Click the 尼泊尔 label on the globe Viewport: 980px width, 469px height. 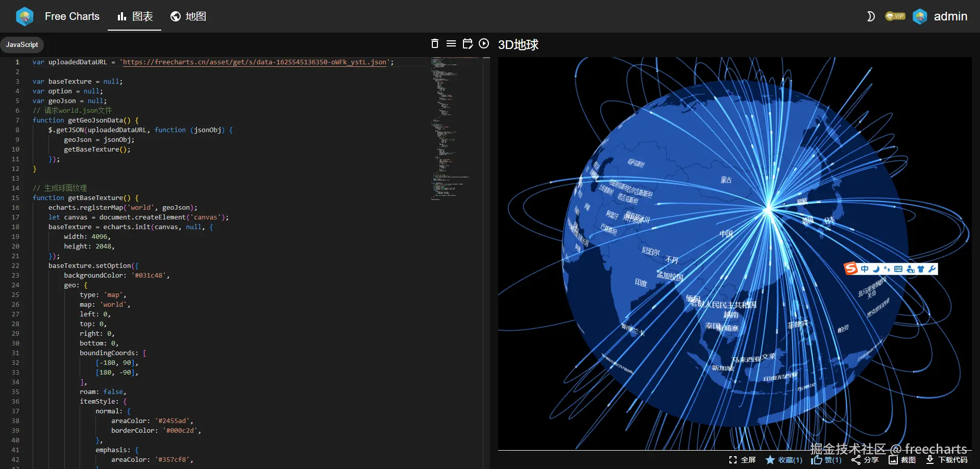tap(651, 251)
